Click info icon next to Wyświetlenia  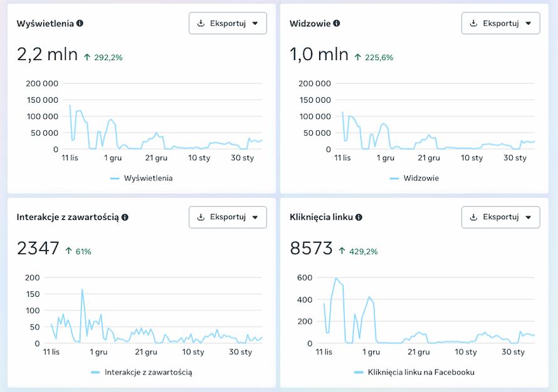click(80, 23)
